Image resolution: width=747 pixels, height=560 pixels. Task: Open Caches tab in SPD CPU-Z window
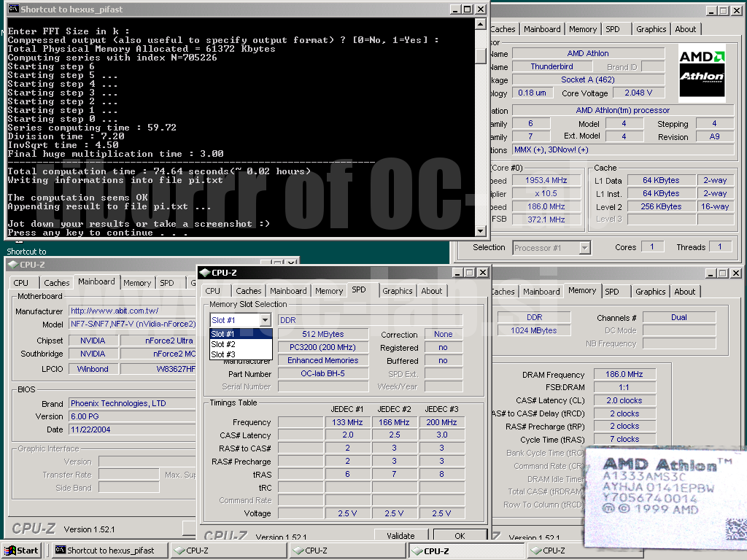click(x=249, y=291)
